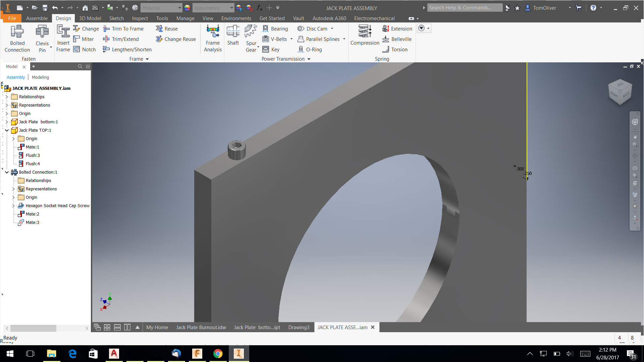
Task: Open the V-Belts dropdown arrow
Action: click(x=291, y=39)
